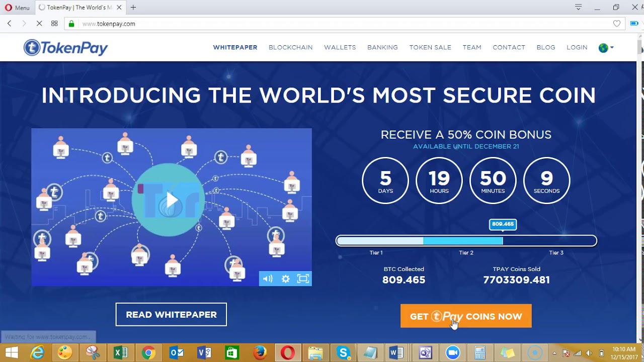Click the LOGIN link
The width and height of the screenshot is (644, 362).
tap(577, 47)
